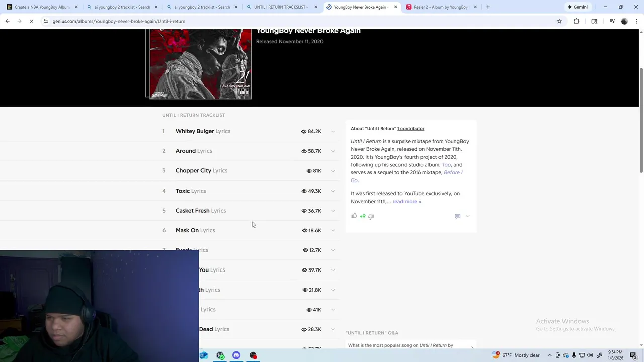Click the Until I Return album cover
Image resolution: width=644 pixels, height=362 pixels.
200,64
